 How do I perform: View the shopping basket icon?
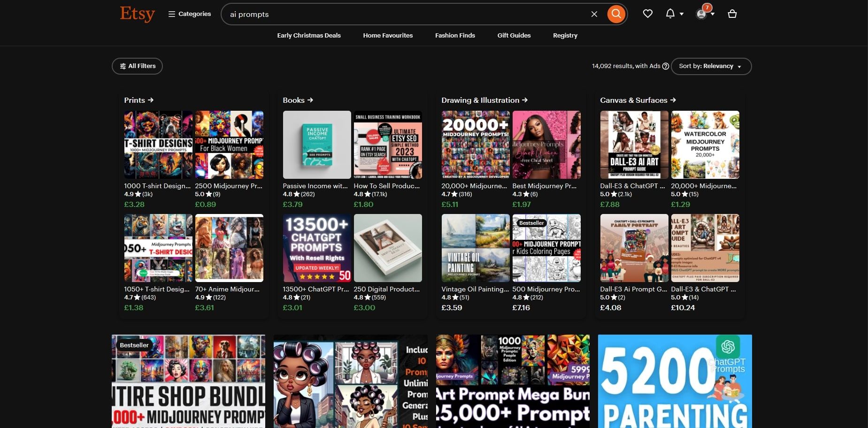(733, 14)
